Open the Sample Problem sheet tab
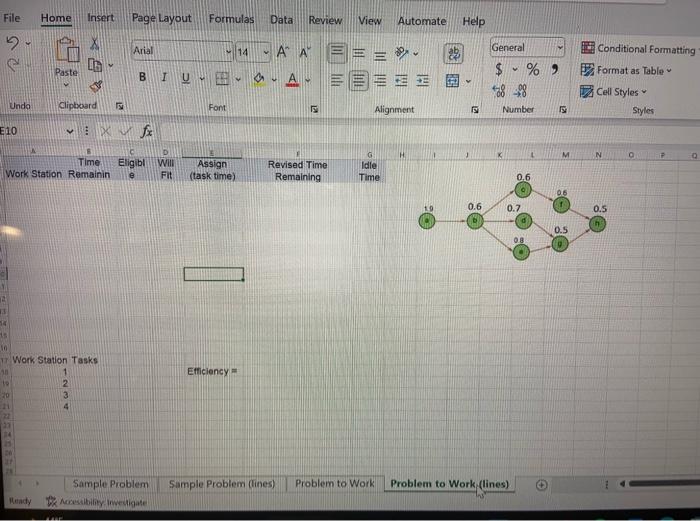Viewport: 700px width, 521px height. coord(111,484)
